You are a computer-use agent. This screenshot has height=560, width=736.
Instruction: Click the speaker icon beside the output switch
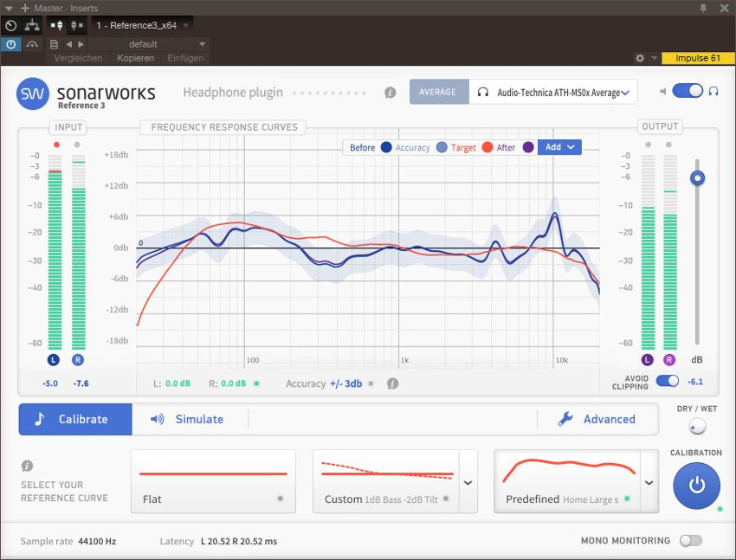[x=662, y=91]
